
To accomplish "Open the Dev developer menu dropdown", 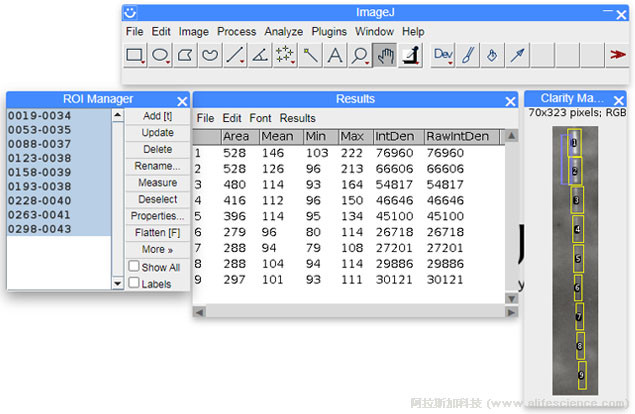I will (443, 56).
